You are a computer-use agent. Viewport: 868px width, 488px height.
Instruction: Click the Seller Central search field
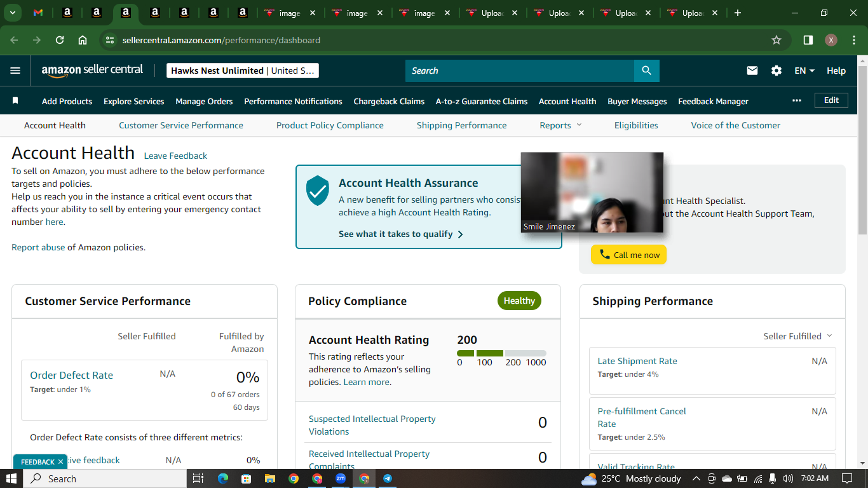coord(520,71)
